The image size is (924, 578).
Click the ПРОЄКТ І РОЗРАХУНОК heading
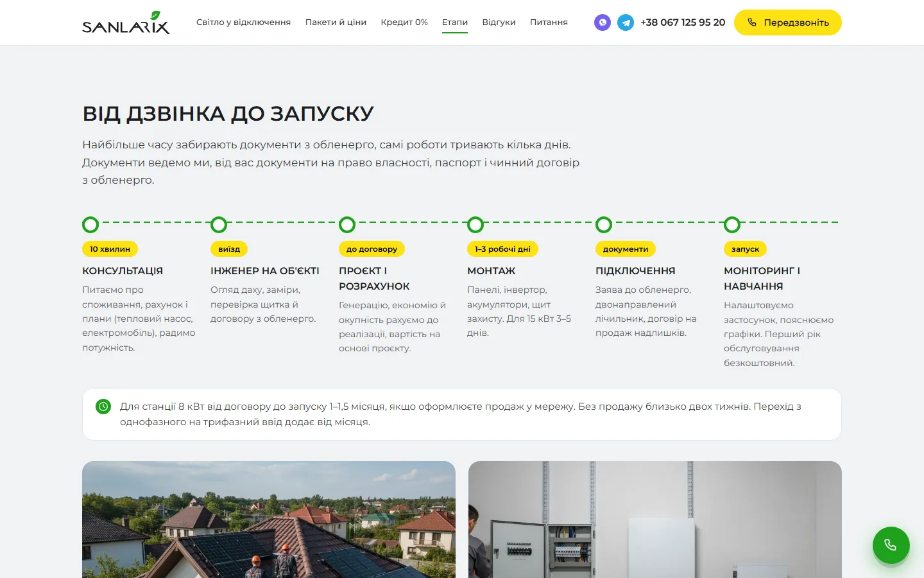[374, 279]
